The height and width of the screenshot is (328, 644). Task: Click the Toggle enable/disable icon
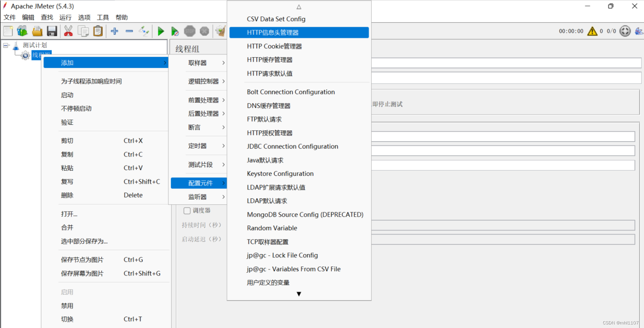[x=144, y=31]
